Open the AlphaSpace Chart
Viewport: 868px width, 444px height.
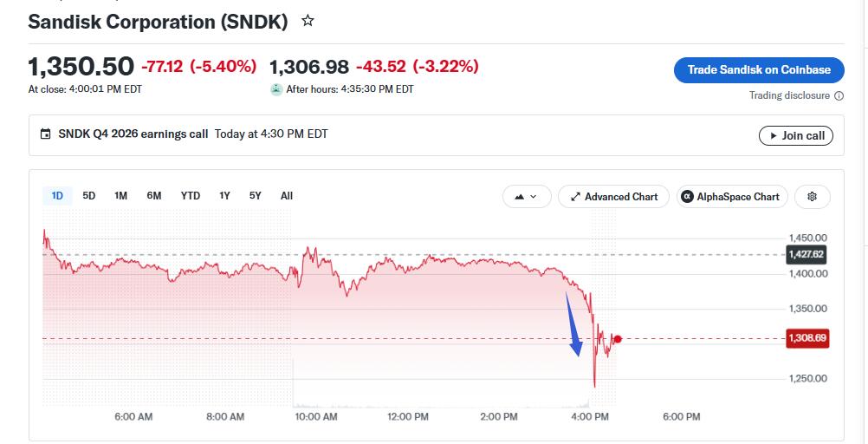[732, 196]
